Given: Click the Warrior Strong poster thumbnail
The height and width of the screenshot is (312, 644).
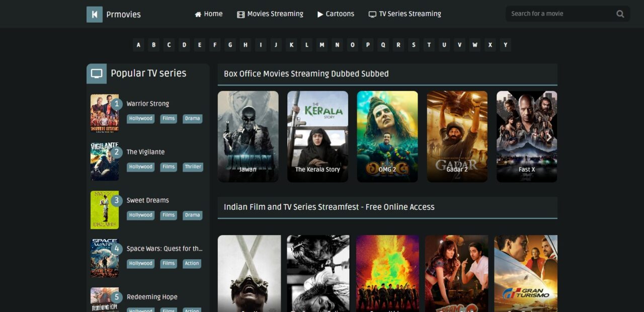Looking at the screenshot, I should coord(105,113).
